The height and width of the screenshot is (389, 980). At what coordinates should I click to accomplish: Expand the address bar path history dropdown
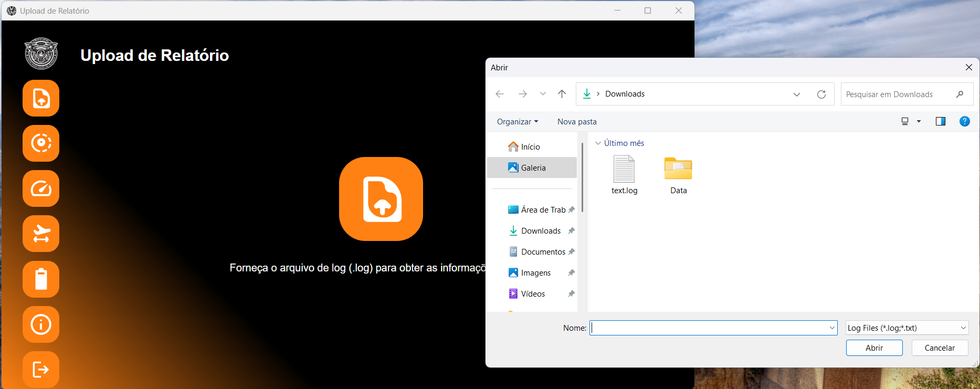click(797, 94)
